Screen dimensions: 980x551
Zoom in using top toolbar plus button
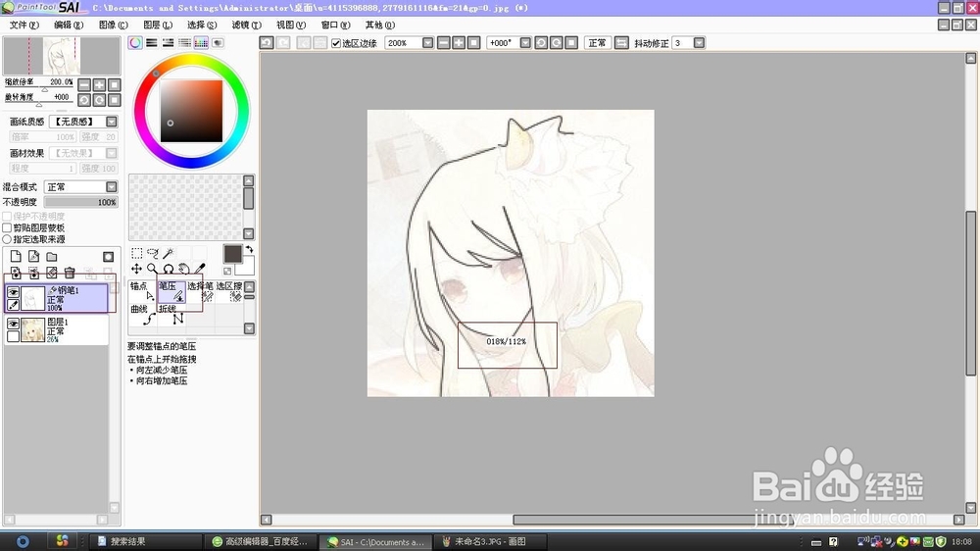[x=459, y=42]
